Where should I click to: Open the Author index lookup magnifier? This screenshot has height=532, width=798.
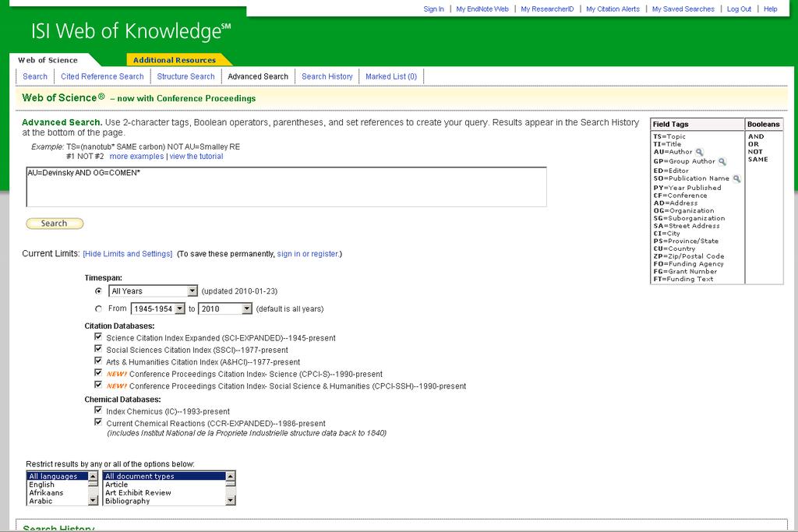click(700, 152)
